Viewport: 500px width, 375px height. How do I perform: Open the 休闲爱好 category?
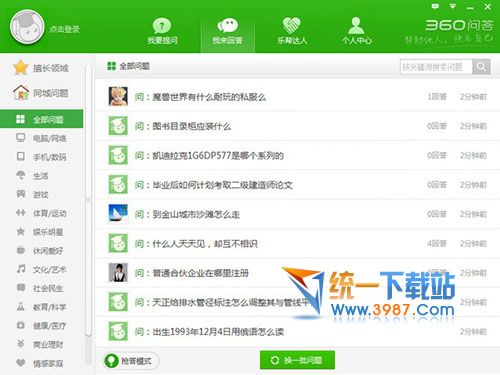[41, 250]
